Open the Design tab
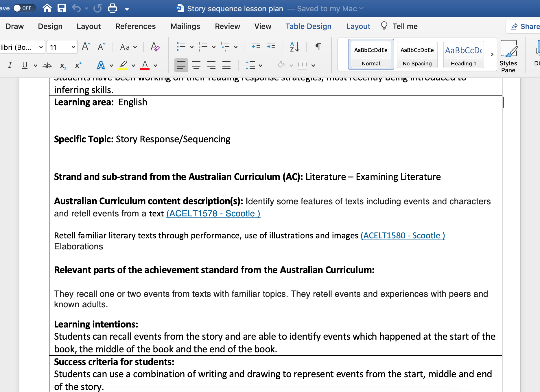Screen dimensions: 540x392 click(x=50, y=26)
